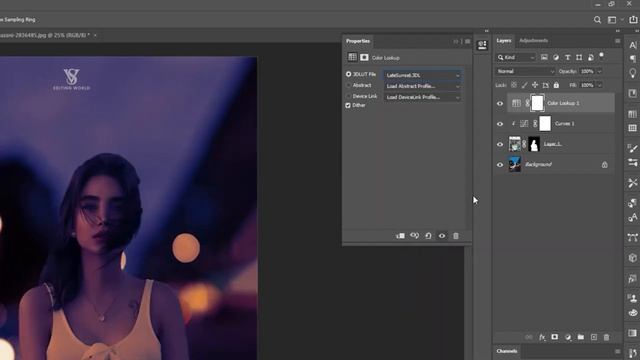The image size is (640, 360).
Task: Click lock image pixels brush icon
Action: (x=524, y=85)
